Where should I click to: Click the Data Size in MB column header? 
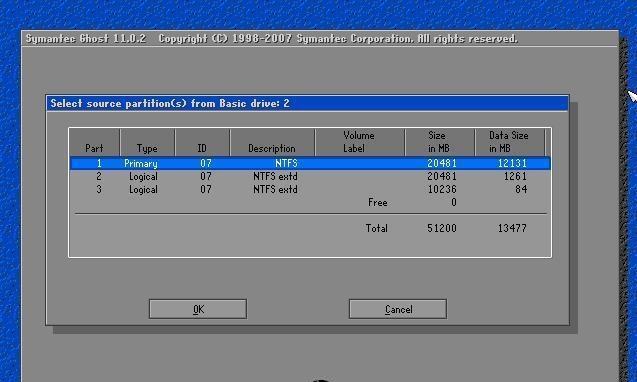point(509,142)
